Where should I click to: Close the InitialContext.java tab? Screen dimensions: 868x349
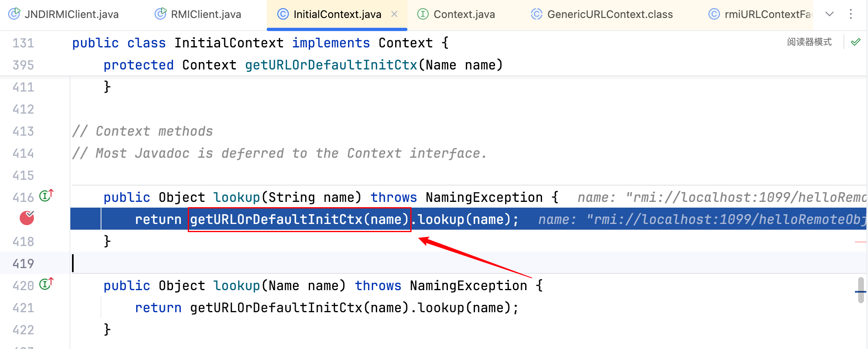pos(394,14)
